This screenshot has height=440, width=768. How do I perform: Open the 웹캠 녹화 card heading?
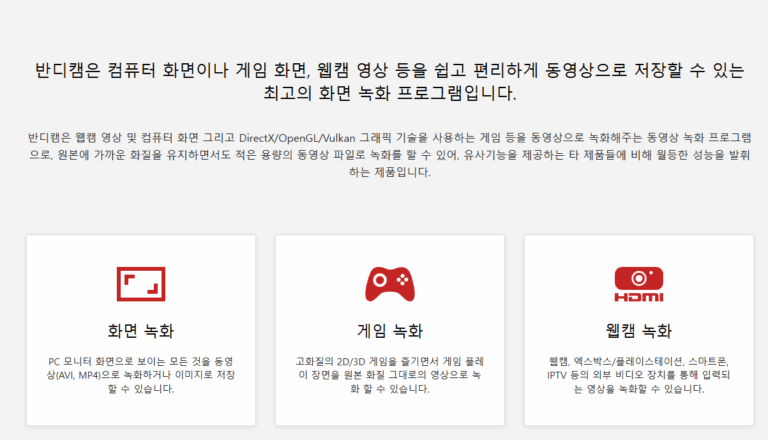point(639,331)
